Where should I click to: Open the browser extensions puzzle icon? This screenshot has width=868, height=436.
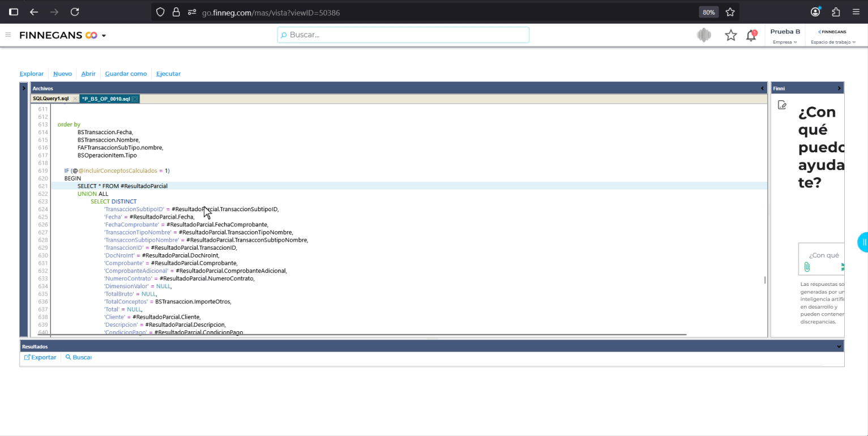pos(836,12)
